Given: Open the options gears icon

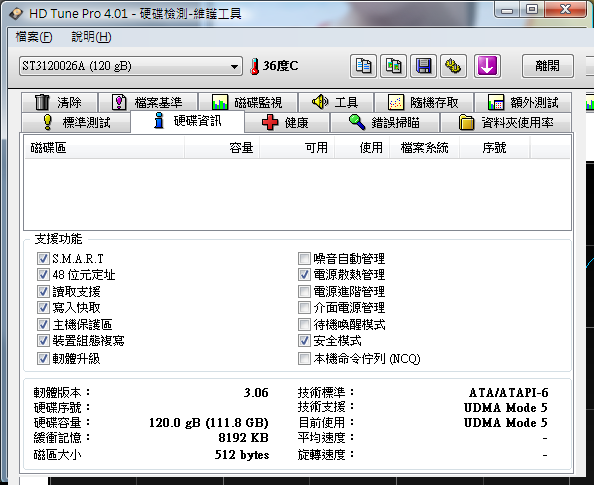Looking at the screenshot, I should [453, 66].
